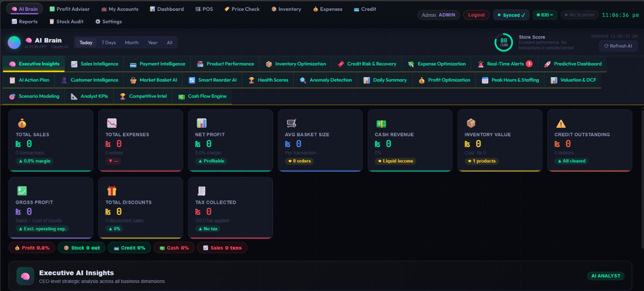Open Health Scores tab

point(268,80)
